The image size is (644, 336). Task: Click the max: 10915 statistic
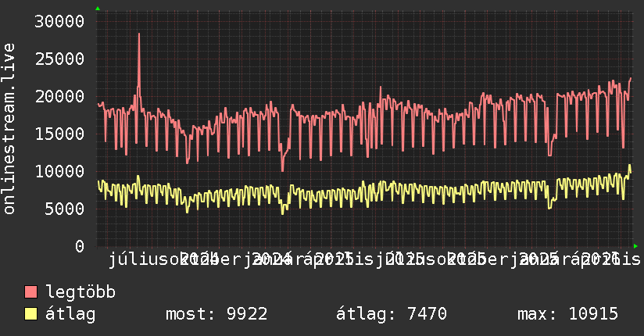(x=567, y=314)
